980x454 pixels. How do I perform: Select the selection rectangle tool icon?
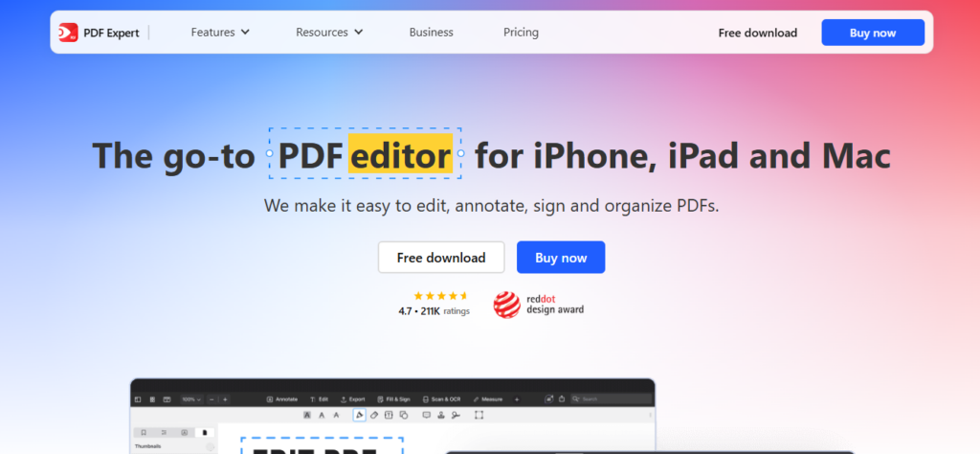pyautogui.click(x=479, y=415)
